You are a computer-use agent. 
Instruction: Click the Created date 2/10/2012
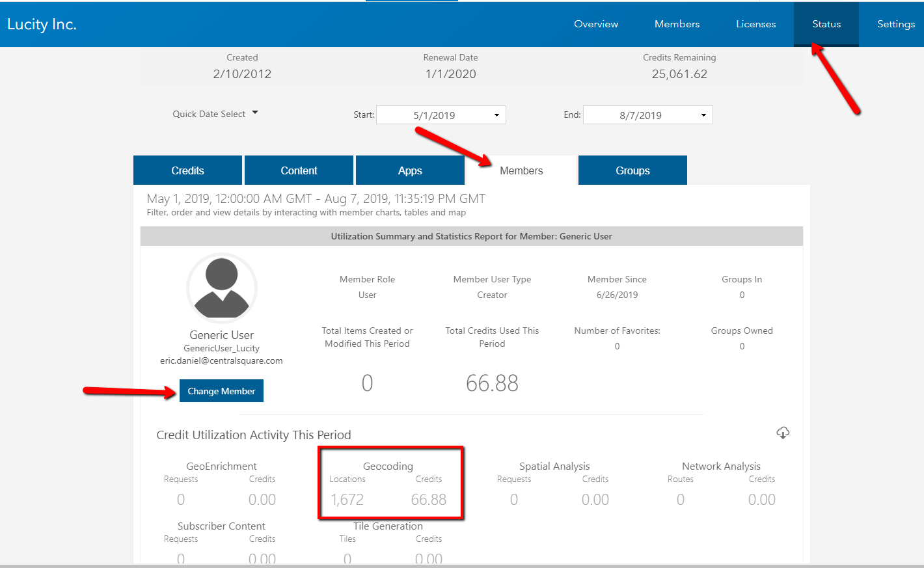pyautogui.click(x=242, y=74)
